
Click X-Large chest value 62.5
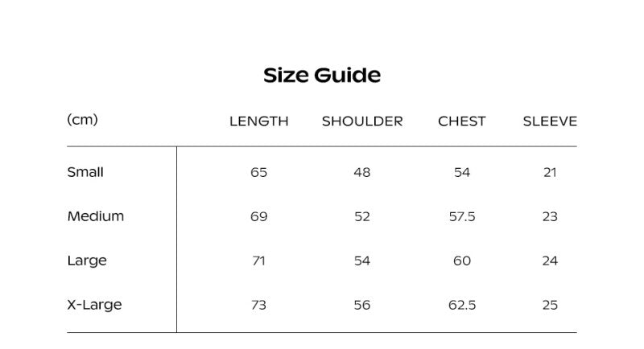(462, 305)
